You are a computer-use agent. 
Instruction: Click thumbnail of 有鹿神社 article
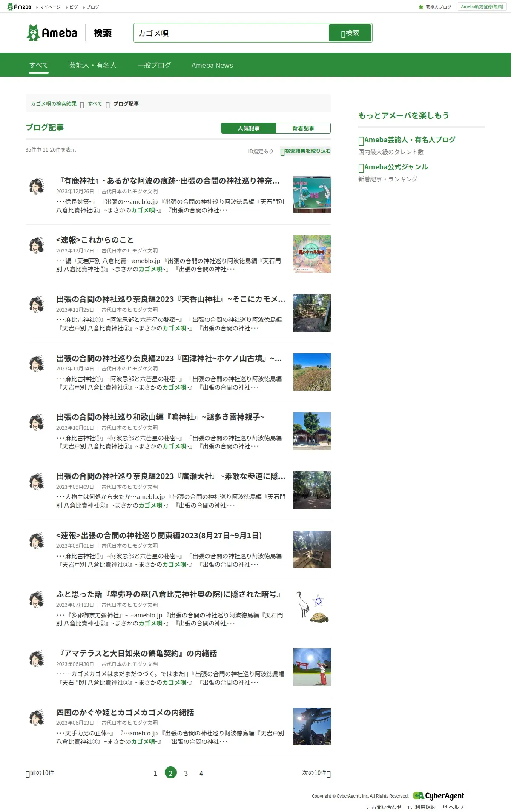click(312, 195)
